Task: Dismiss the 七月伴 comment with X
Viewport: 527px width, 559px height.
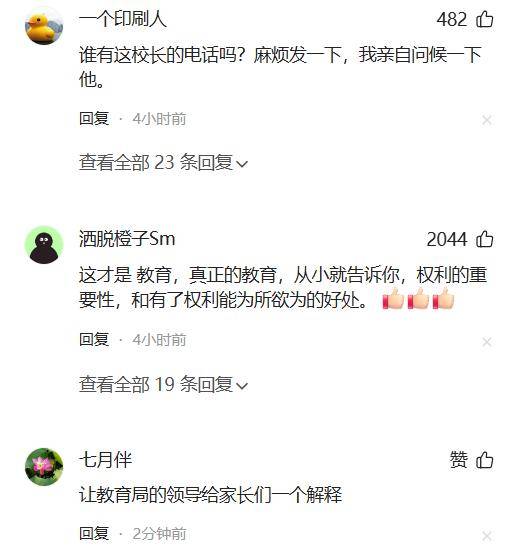Action: coord(487,536)
